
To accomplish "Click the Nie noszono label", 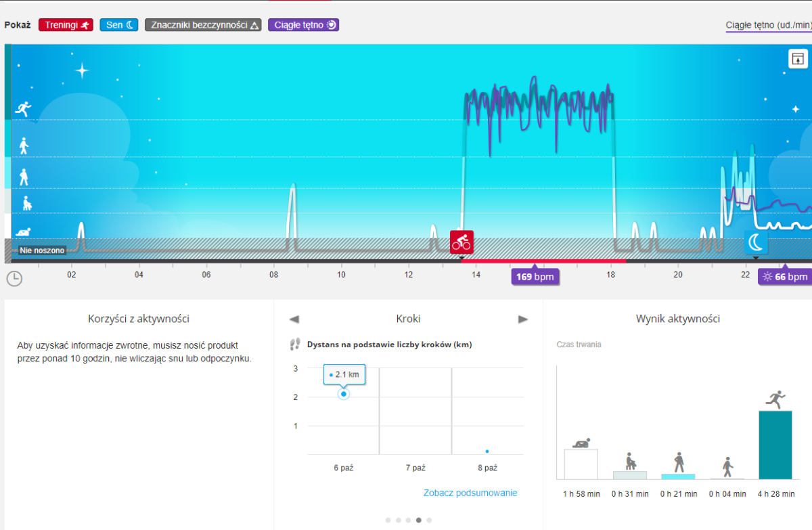I will coord(42,250).
